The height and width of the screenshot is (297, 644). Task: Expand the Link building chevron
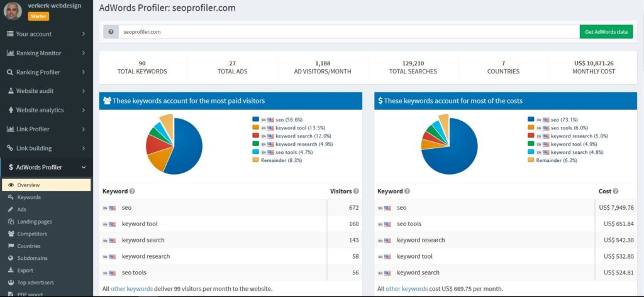84,148
